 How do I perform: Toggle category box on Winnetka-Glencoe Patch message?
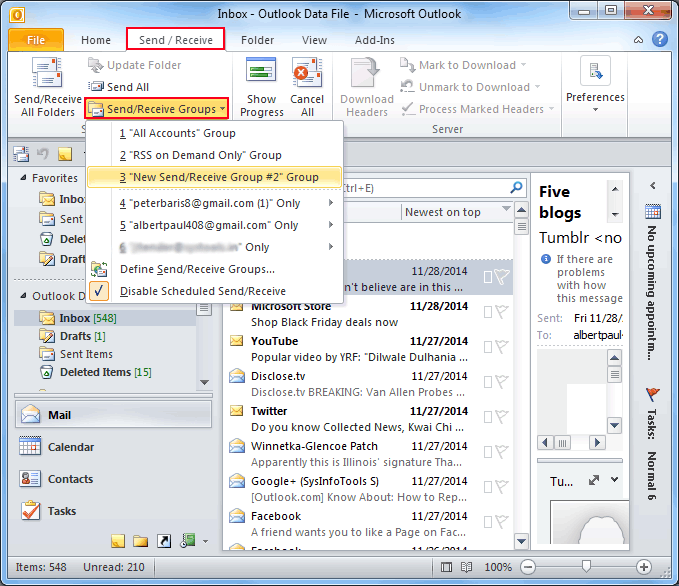tap(488, 452)
